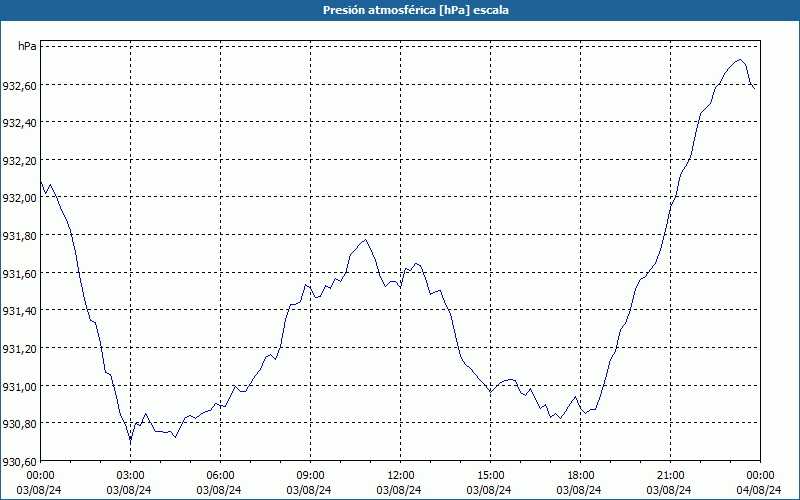The image size is (800, 500).
Task: Click the 03/08/24 date under 06:00
Action: pyautogui.click(x=219, y=490)
